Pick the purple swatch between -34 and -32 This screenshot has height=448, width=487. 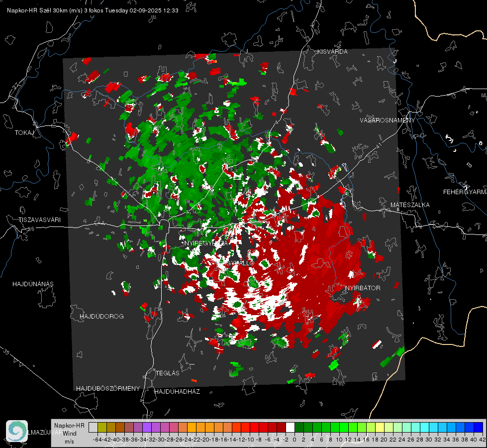147,428
